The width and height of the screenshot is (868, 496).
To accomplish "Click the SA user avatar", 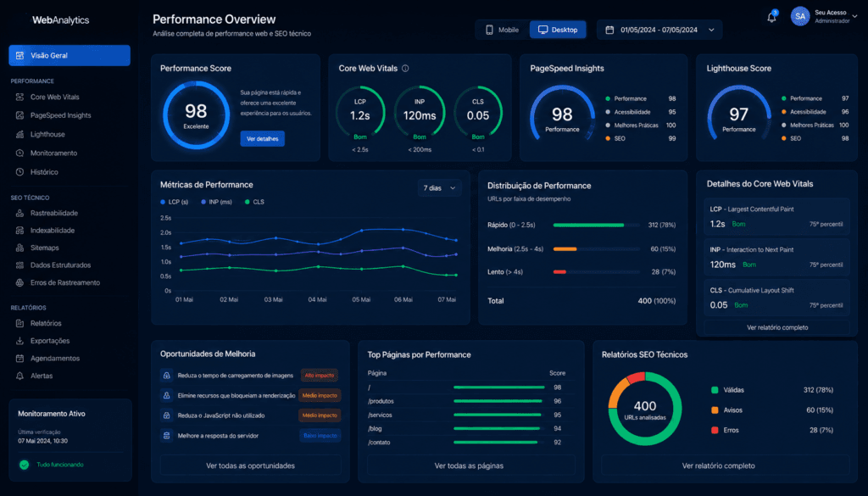I will (800, 16).
